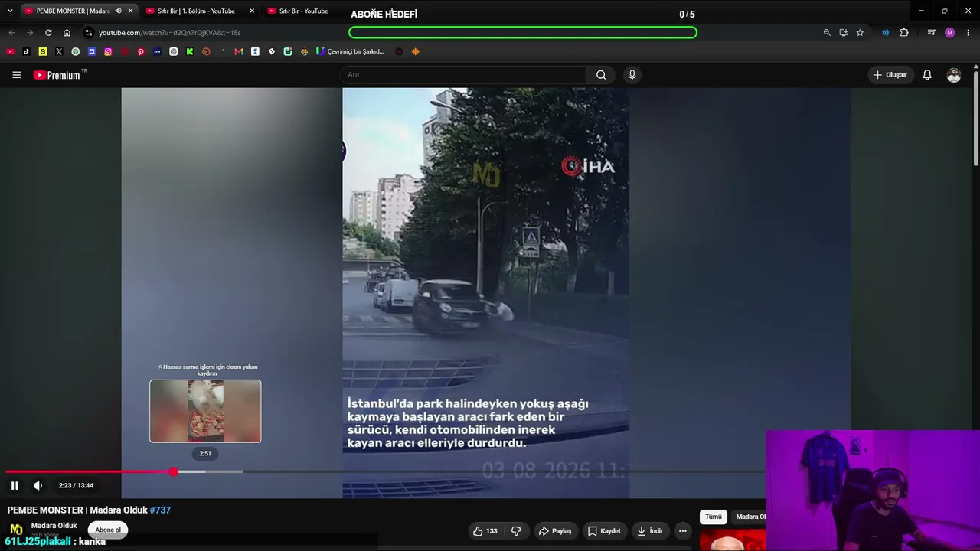Go to the browser home page

click(x=67, y=33)
